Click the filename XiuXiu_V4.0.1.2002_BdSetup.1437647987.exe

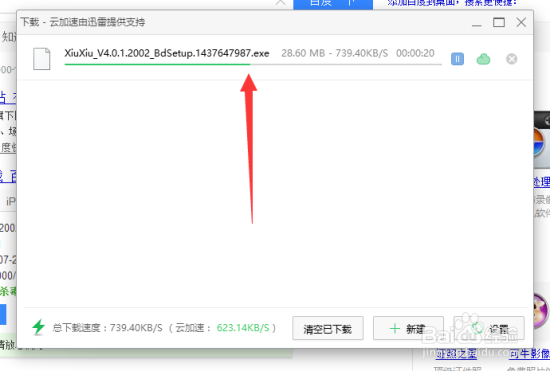(167, 53)
